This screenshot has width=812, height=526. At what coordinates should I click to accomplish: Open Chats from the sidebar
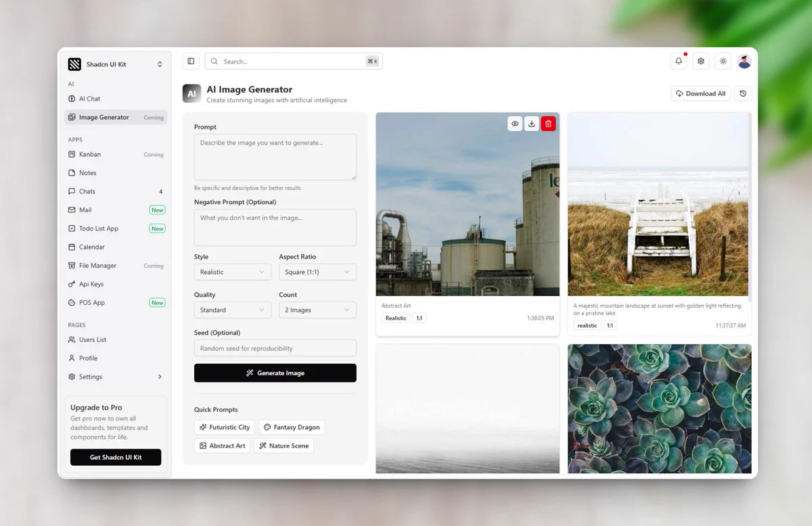coord(116,191)
